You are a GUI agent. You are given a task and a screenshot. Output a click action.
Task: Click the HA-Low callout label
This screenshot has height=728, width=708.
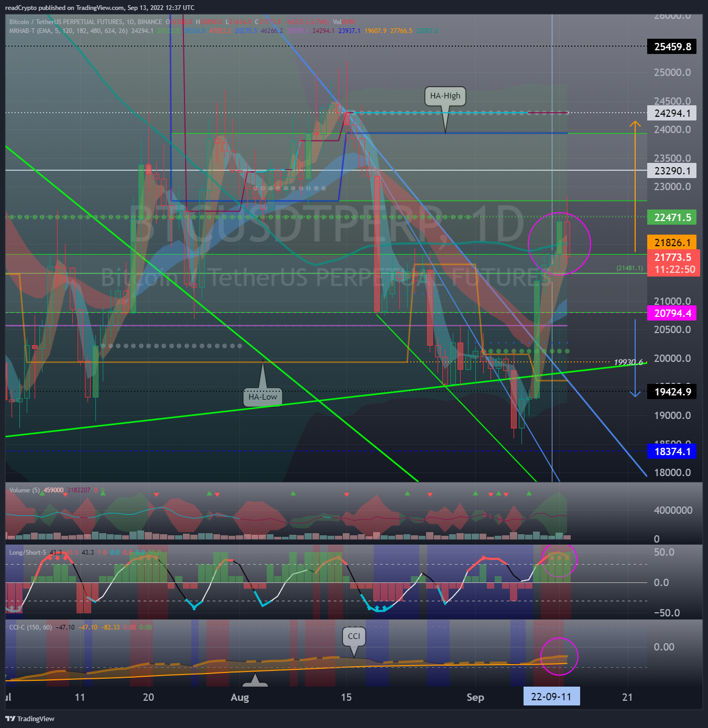[x=263, y=397]
